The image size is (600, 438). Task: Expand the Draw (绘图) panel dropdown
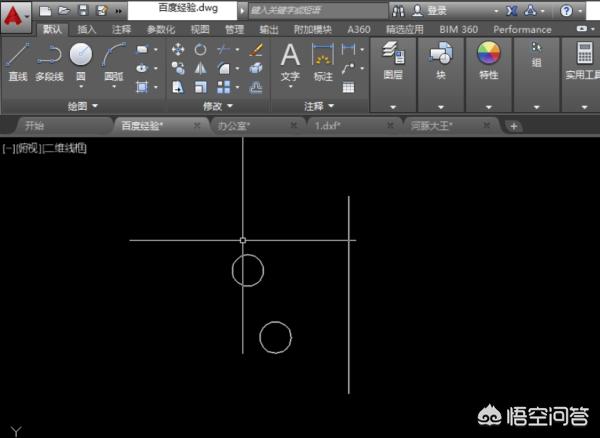82,105
